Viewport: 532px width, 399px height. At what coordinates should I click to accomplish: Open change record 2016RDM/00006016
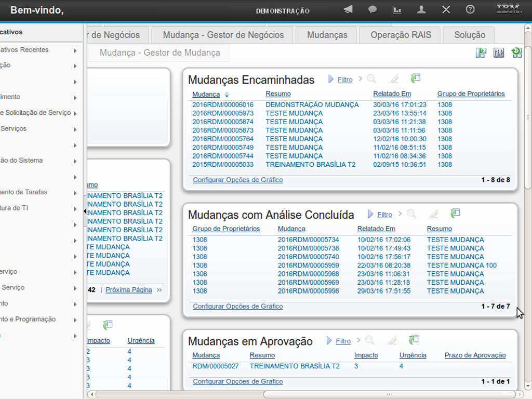pos(222,104)
